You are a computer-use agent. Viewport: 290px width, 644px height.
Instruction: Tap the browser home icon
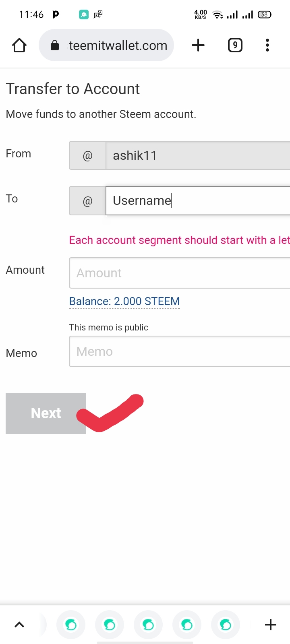click(x=19, y=45)
